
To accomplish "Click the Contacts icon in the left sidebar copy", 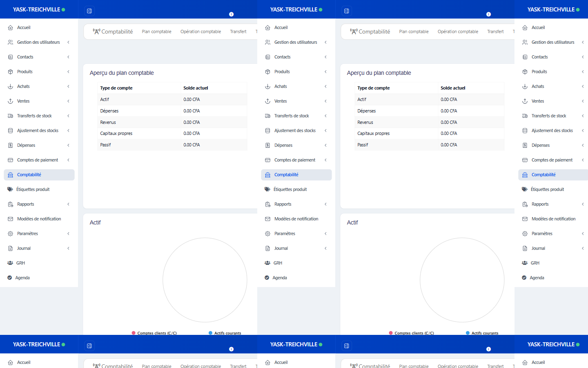I will 11,57.
